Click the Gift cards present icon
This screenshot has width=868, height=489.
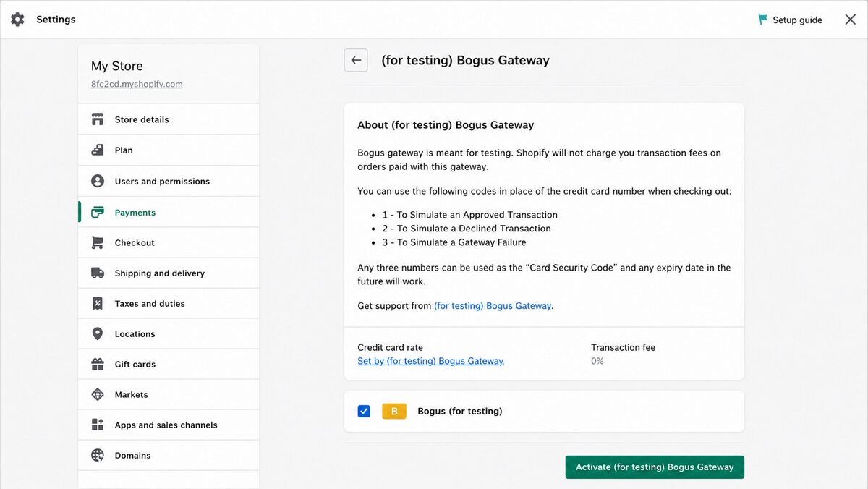point(98,365)
